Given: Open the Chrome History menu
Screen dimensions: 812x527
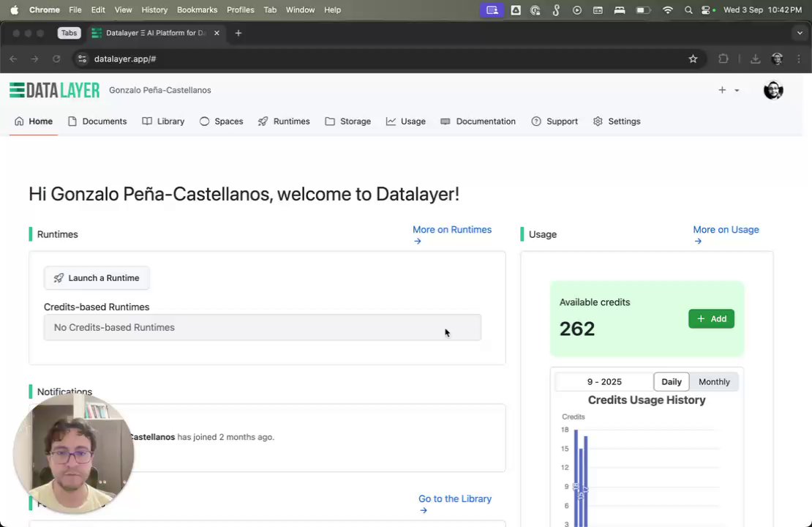Looking at the screenshot, I should coord(154,10).
